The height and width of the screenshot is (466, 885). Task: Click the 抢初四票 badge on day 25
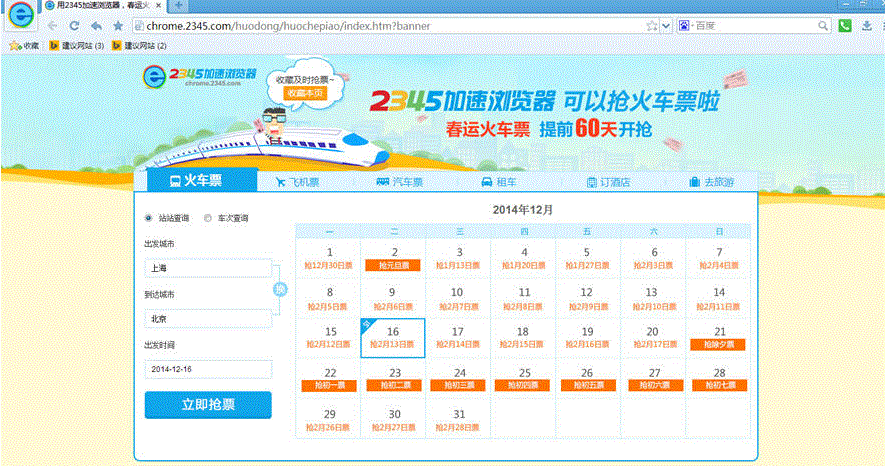point(523,385)
